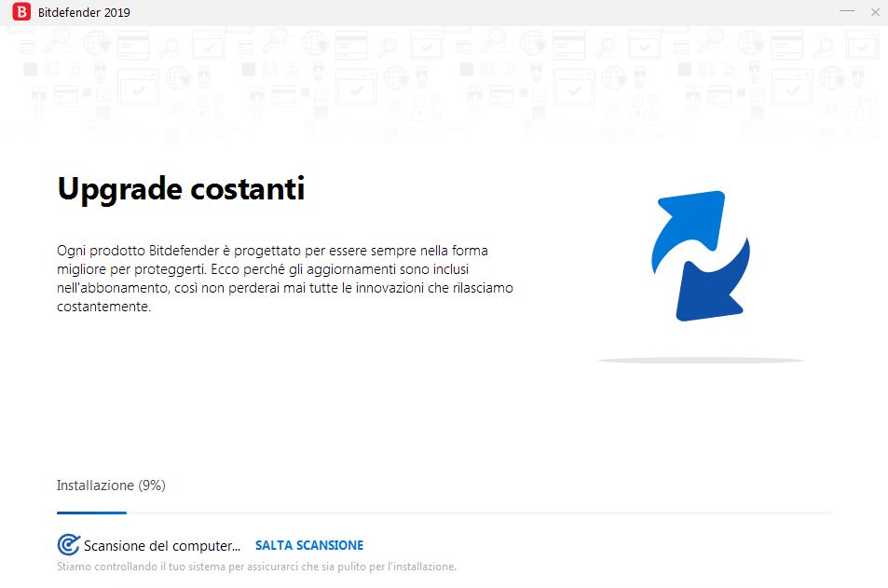Click the Installazione (9%) label
This screenshot has height=588, width=888.
coord(111,485)
